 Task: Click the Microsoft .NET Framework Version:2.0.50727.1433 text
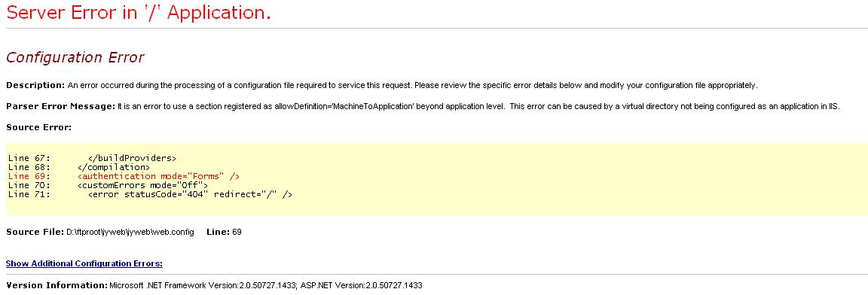pyautogui.click(x=203, y=286)
